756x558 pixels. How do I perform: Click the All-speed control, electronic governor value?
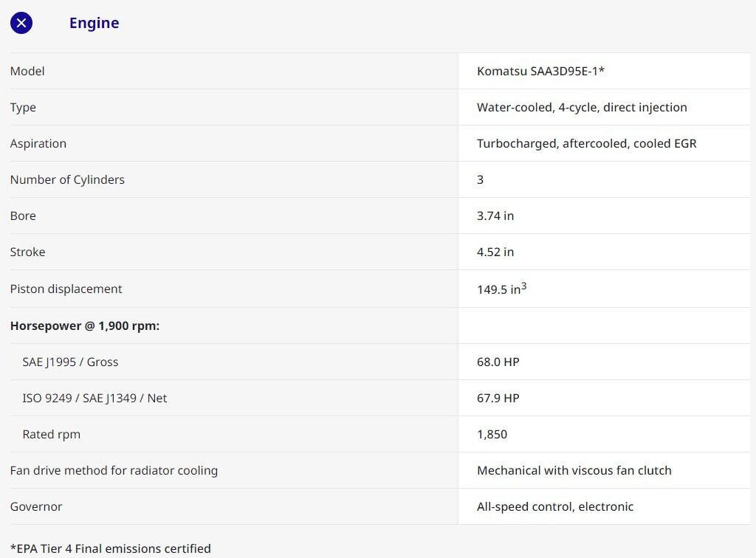point(554,506)
